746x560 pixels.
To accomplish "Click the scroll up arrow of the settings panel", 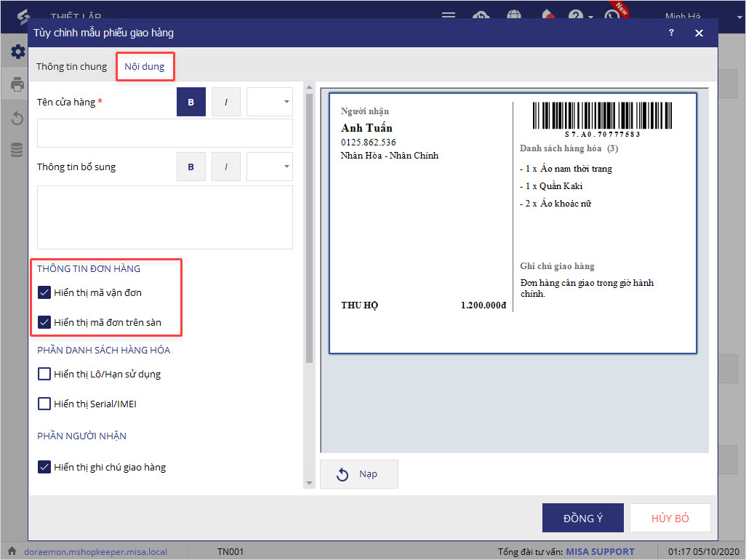I will pos(309,87).
